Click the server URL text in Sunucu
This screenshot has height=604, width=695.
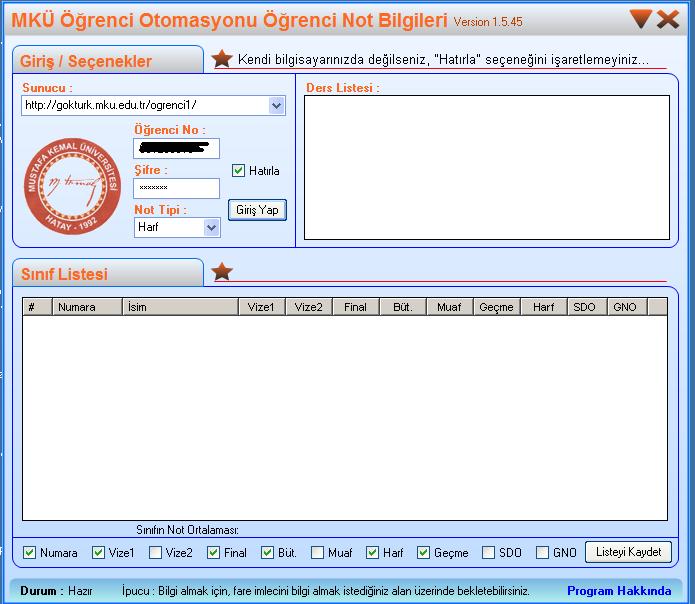point(111,105)
